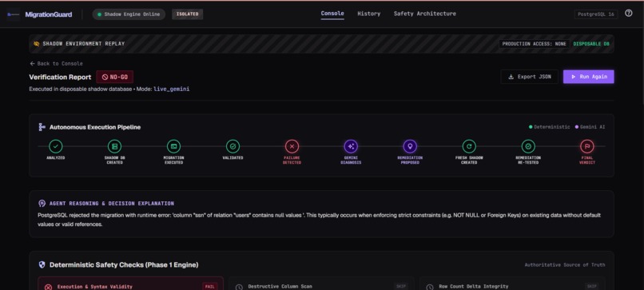The height and width of the screenshot is (290, 644).
Task: Click the SKIP badge on Row Count Delta Integrity
Action: [592, 286]
